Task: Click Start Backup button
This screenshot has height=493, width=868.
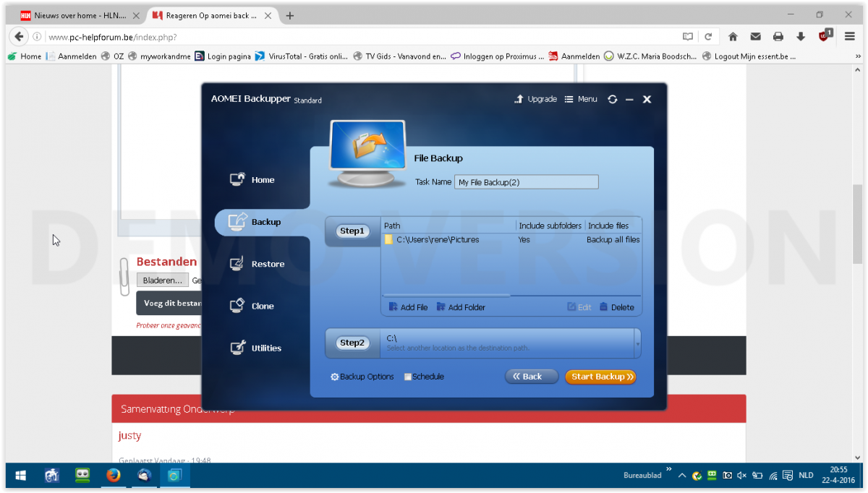Action: point(600,377)
